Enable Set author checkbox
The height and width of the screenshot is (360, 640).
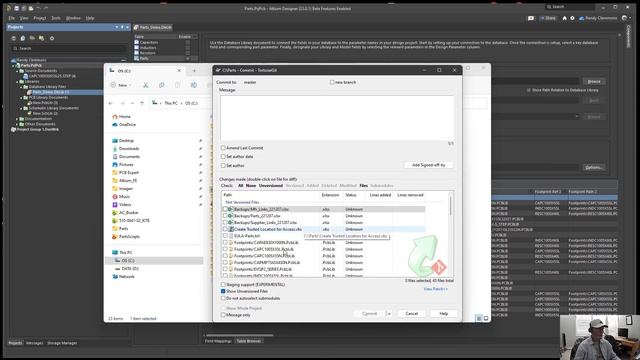pyautogui.click(x=223, y=166)
